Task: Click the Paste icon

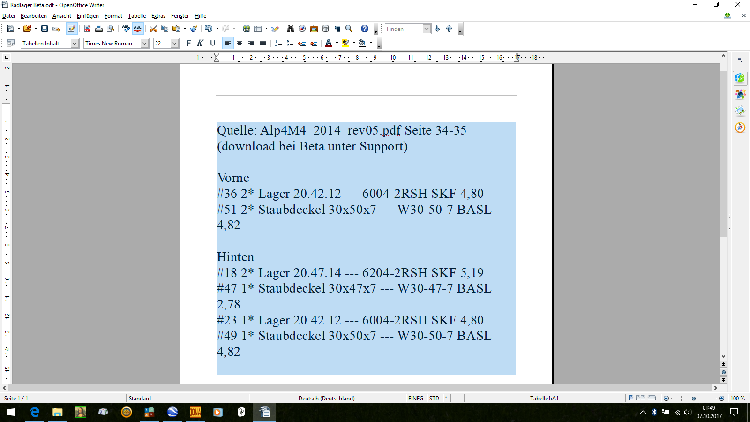Action: [176, 29]
